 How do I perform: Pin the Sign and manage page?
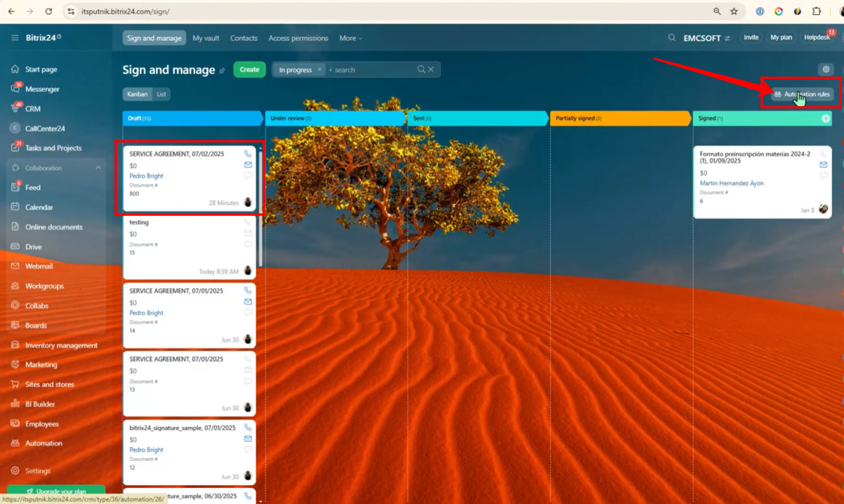[222, 71]
